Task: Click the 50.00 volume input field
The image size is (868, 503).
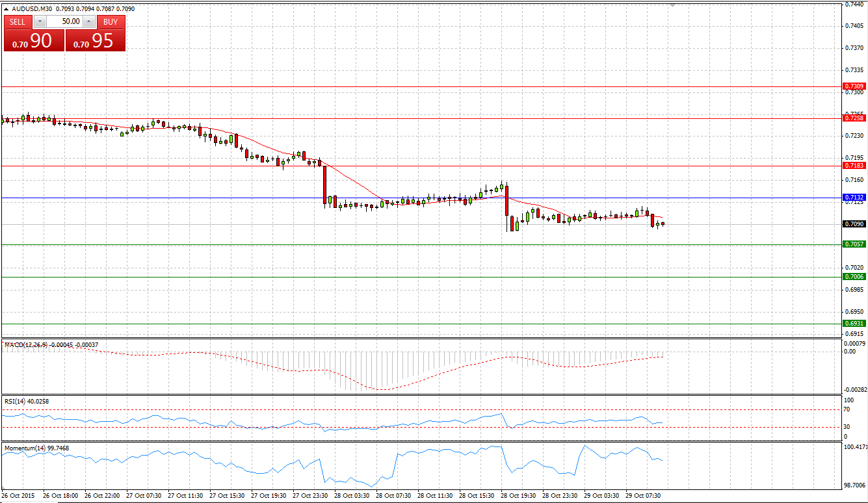Action: [x=64, y=21]
